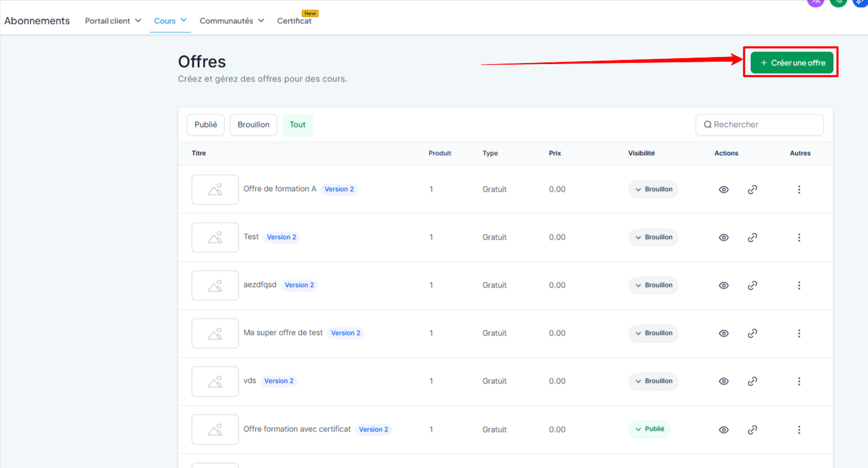The width and height of the screenshot is (868, 468).
Task: Click the Visibilité column header
Action: (641, 153)
